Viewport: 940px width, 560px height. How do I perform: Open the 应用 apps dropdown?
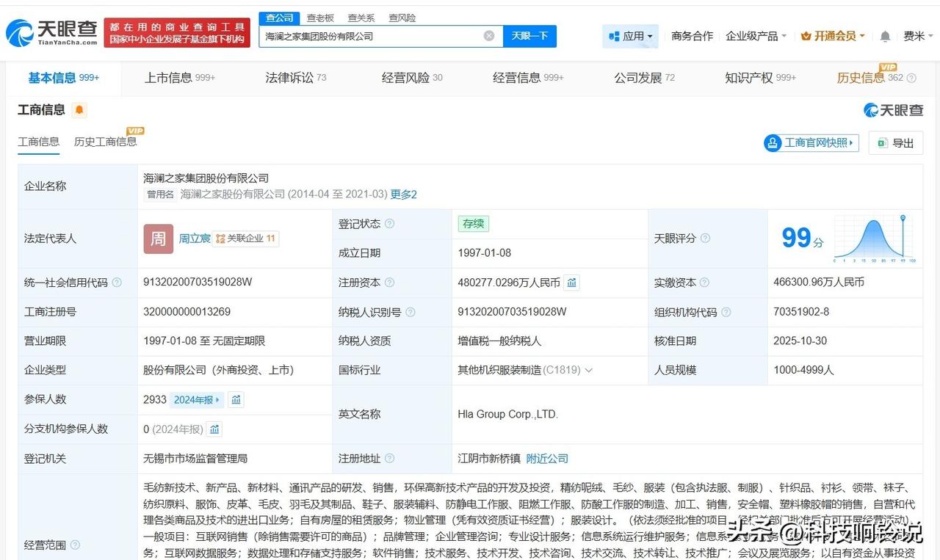tap(630, 36)
